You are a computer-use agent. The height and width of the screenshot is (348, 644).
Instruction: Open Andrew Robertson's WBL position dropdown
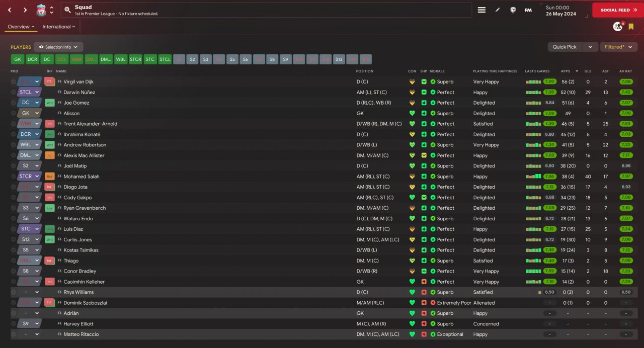(x=30, y=145)
